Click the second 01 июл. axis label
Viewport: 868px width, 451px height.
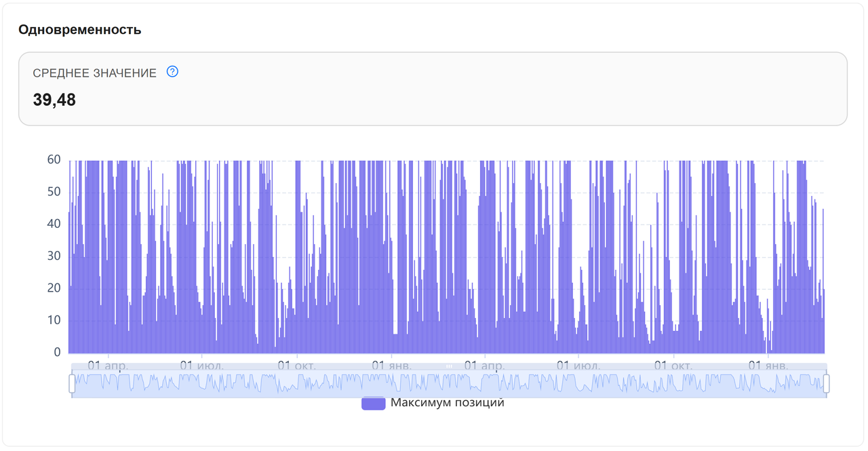pos(578,366)
